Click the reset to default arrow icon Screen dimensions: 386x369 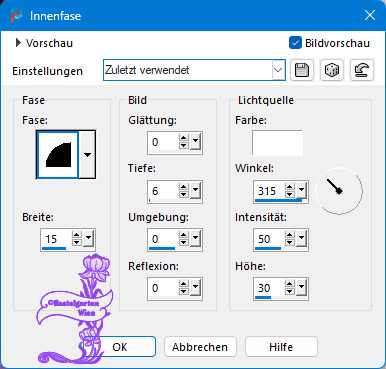click(362, 70)
